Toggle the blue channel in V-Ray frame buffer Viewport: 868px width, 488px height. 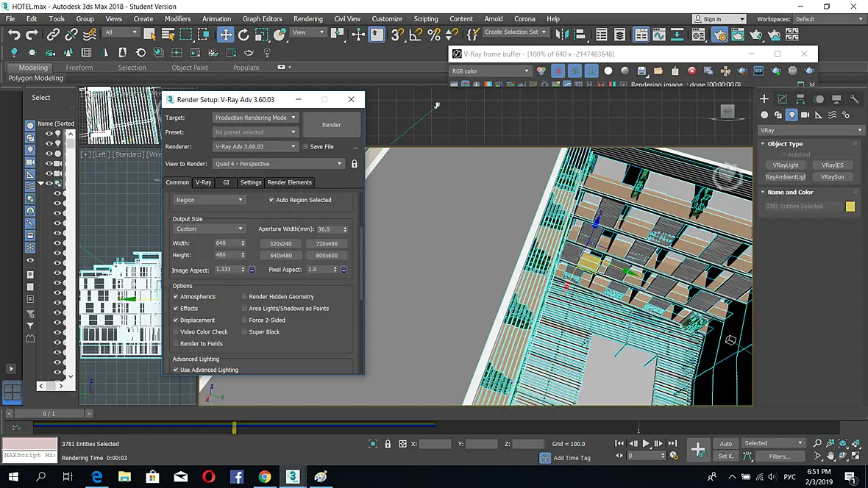[591, 71]
